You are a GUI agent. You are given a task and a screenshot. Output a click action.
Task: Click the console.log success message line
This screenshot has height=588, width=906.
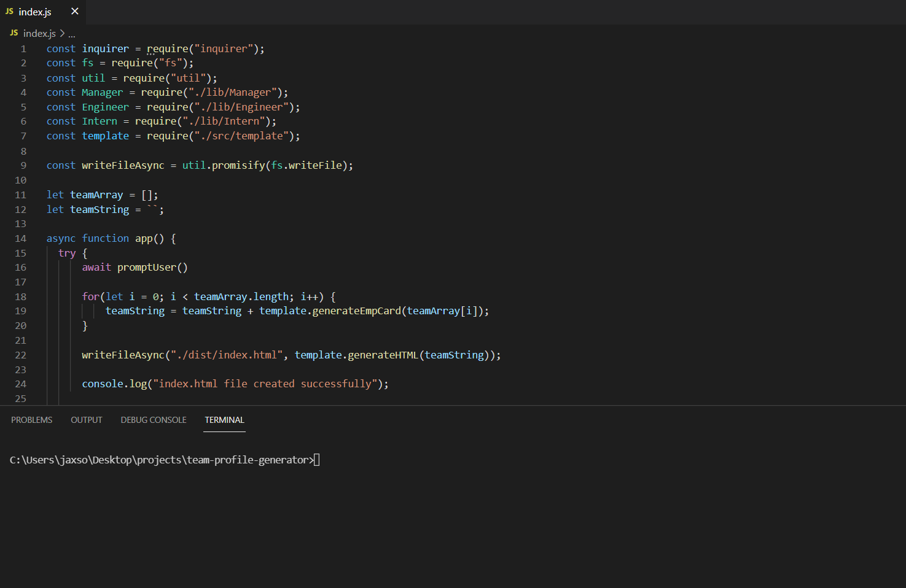(x=233, y=384)
